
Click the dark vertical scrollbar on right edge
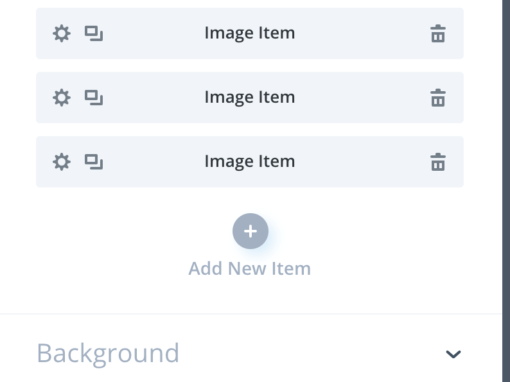(x=506, y=191)
